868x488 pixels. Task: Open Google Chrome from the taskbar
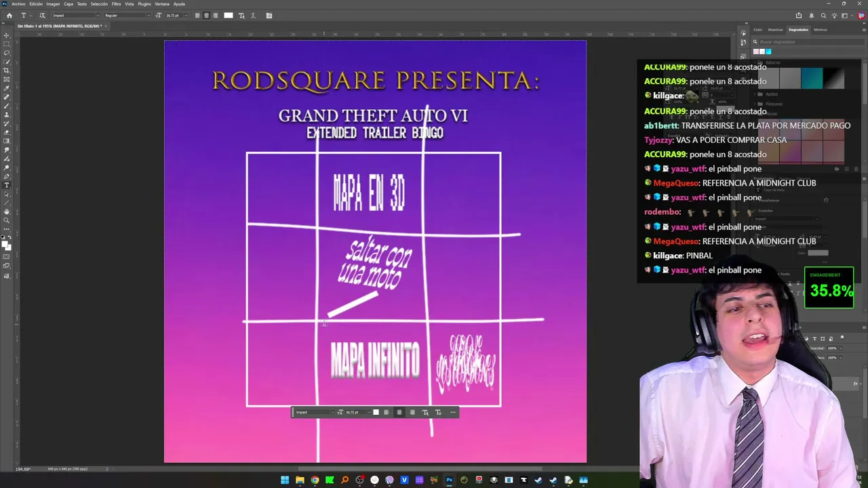(x=315, y=480)
